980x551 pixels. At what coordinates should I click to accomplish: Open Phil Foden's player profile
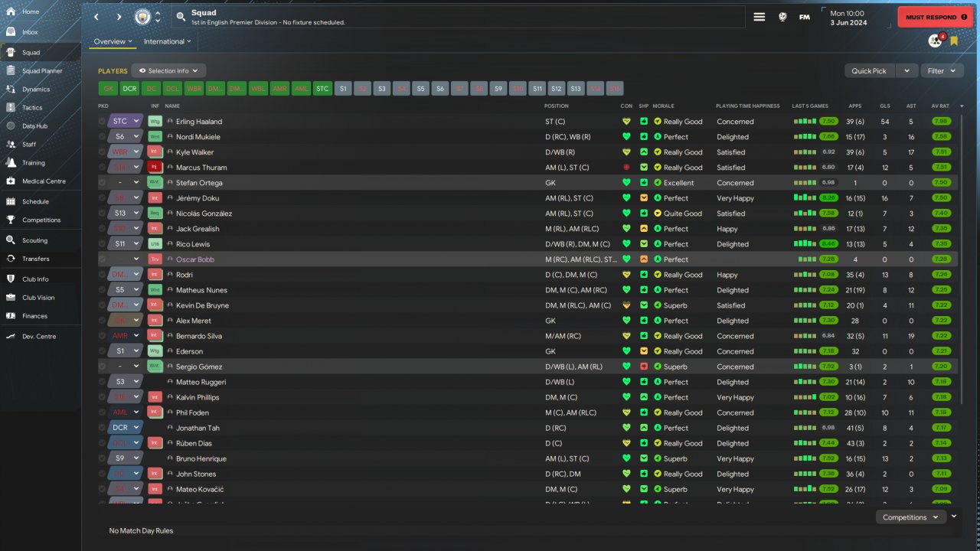(x=192, y=412)
